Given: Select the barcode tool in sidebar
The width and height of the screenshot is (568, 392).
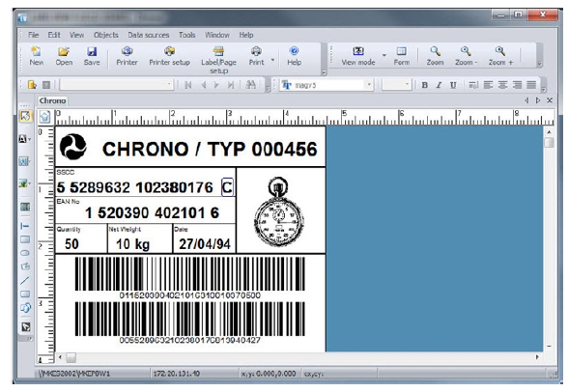Looking at the screenshot, I should [x=23, y=160].
